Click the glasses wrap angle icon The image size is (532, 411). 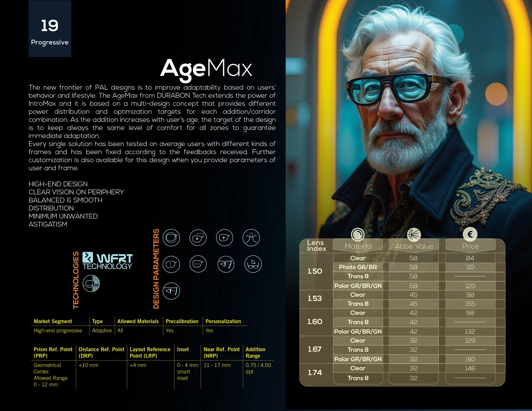253,264
